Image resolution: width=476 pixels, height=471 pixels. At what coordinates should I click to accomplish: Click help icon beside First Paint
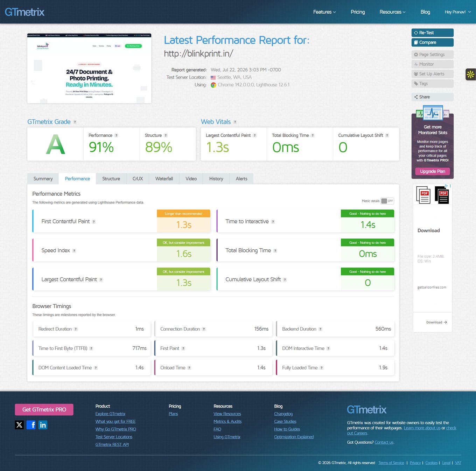click(183, 348)
